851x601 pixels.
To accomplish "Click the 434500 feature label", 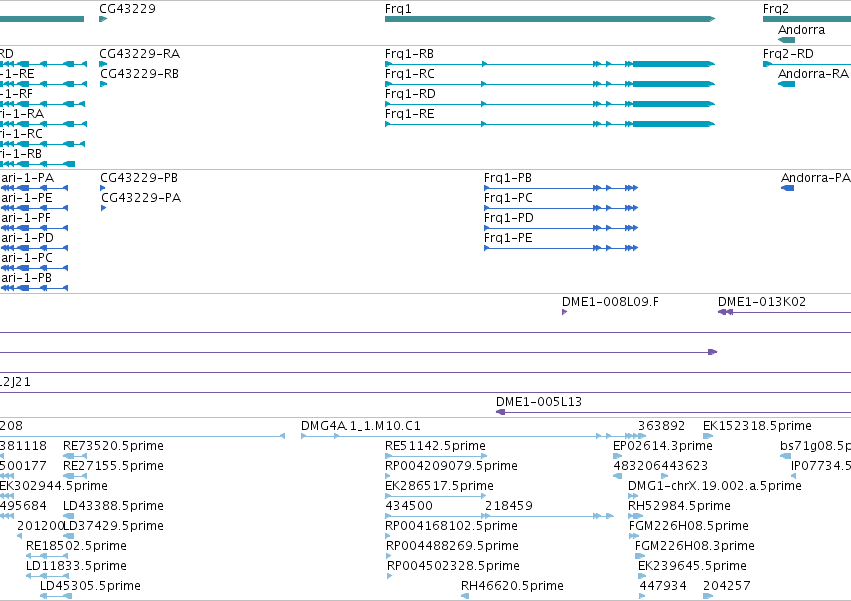I will pyautogui.click(x=409, y=506).
